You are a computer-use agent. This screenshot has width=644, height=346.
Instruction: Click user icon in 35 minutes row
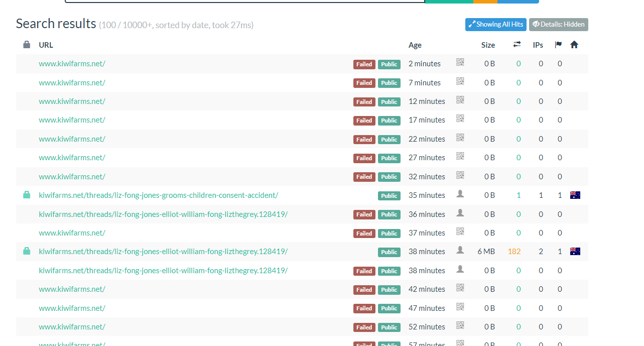point(460,194)
